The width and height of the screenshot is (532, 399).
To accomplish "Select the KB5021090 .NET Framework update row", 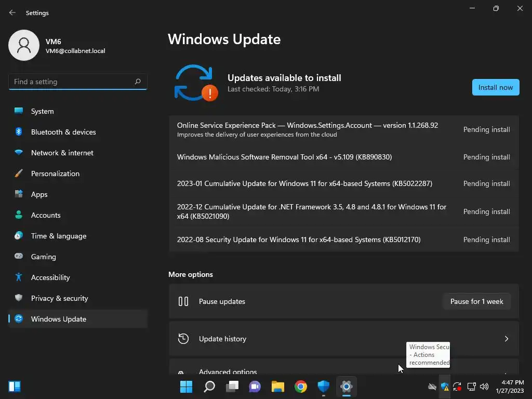I will click(x=344, y=211).
